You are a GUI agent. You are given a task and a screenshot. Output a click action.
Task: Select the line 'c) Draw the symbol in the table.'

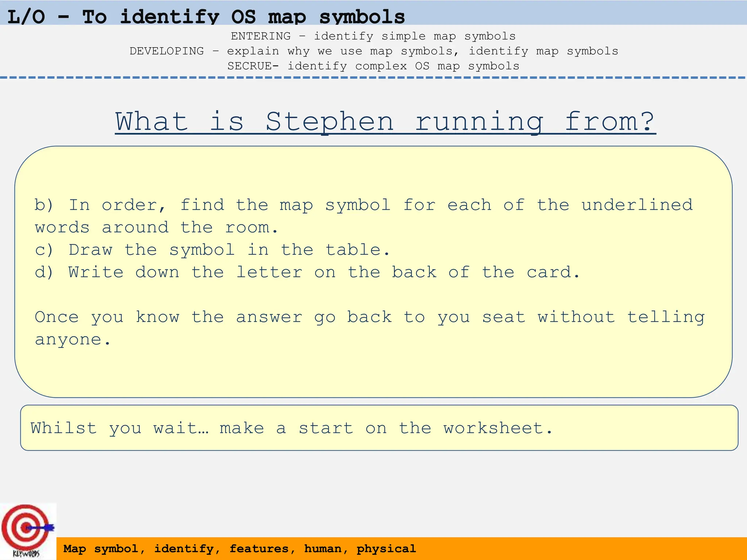pos(213,250)
